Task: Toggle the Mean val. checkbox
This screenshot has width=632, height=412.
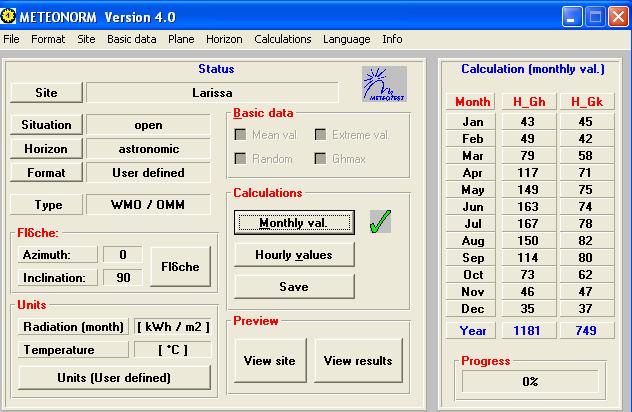Action: pyautogui.click(x=240, y=135)
